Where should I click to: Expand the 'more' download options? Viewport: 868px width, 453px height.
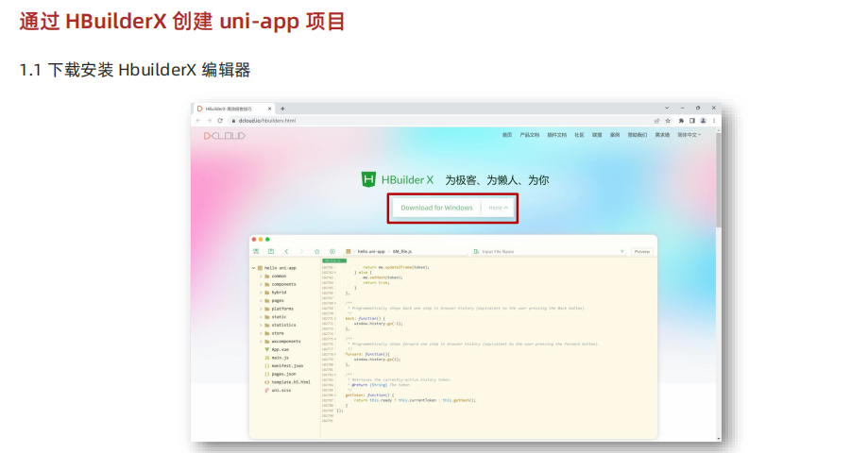[498, 208]
